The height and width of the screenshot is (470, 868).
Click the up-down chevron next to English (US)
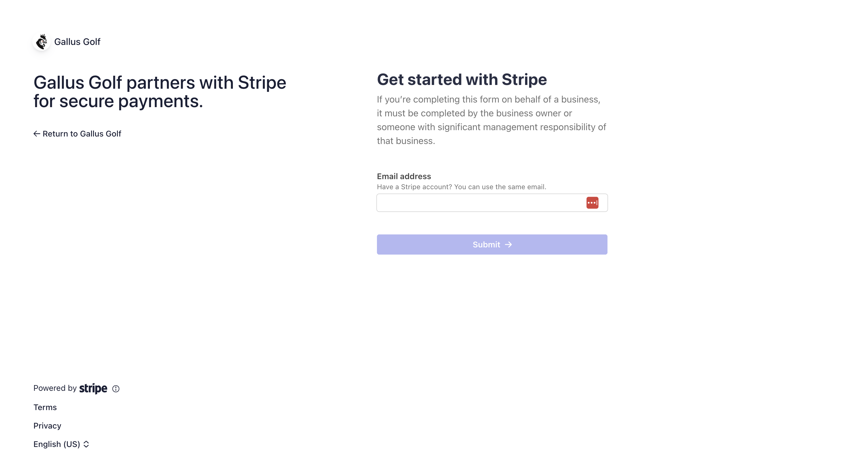click(x=86, y=444)
